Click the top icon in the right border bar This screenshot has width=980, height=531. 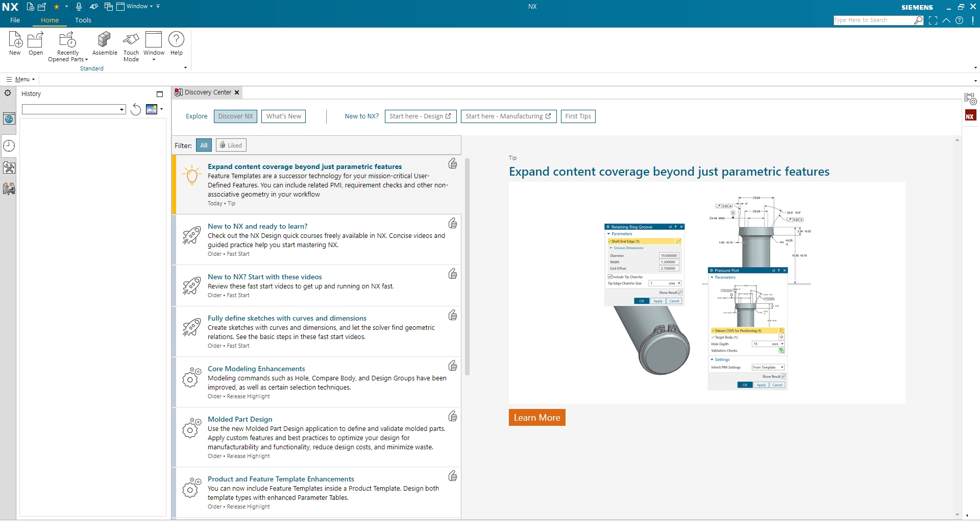tap(970, 99)
